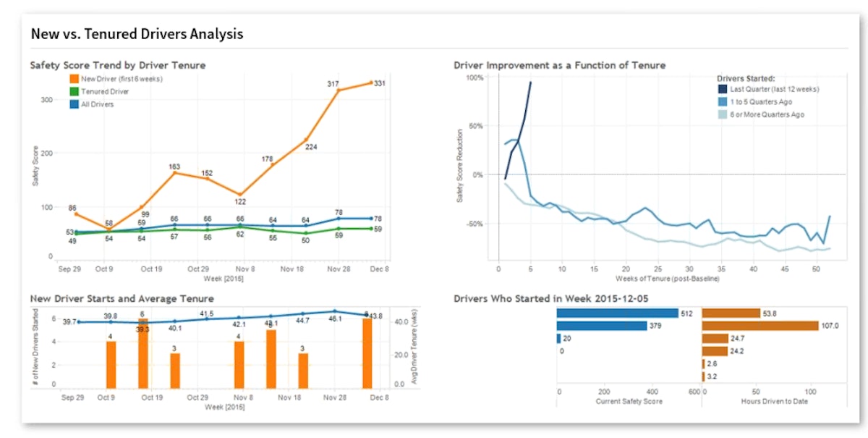Click the Driver Improvement as a Function of Tenure title
868x438 pixels.
(x=559, y=65)
